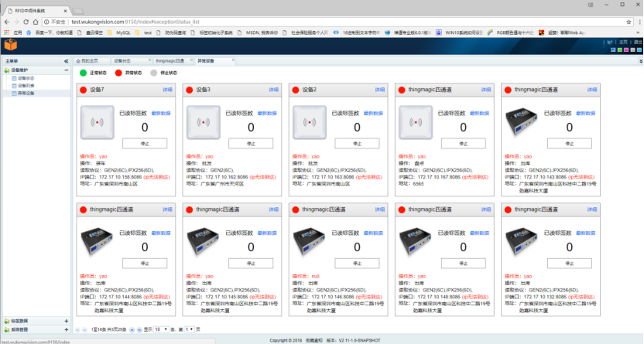Open 设备列表 in the sidebar tree

coord(26,86)
